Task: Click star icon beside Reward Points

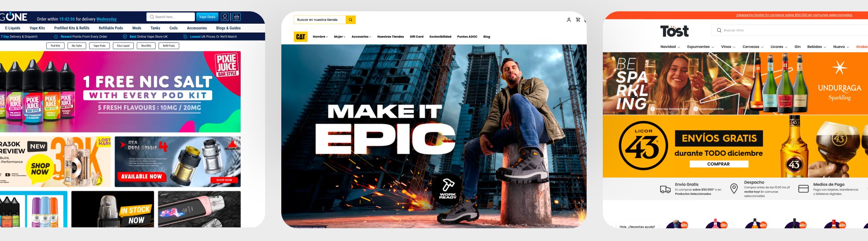Action: click(x=56, y=37)
